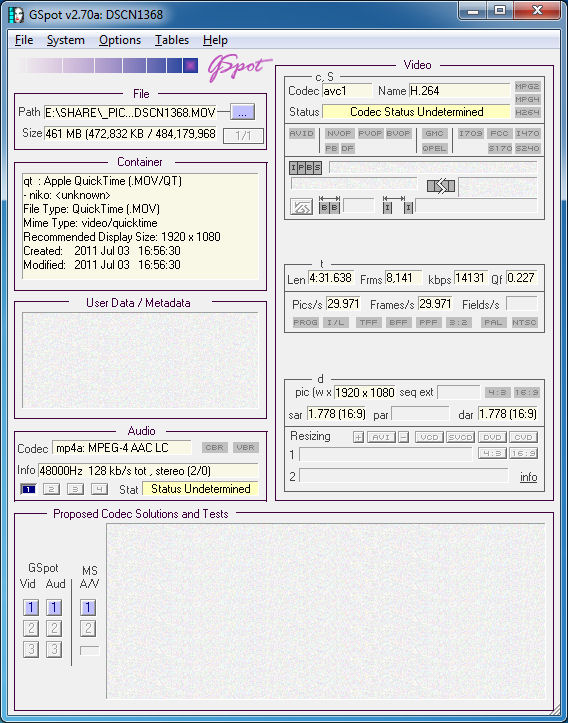Select the SVCD resizing preset
Viewport: 568px width, 723px height.
(x=461, y=437)
